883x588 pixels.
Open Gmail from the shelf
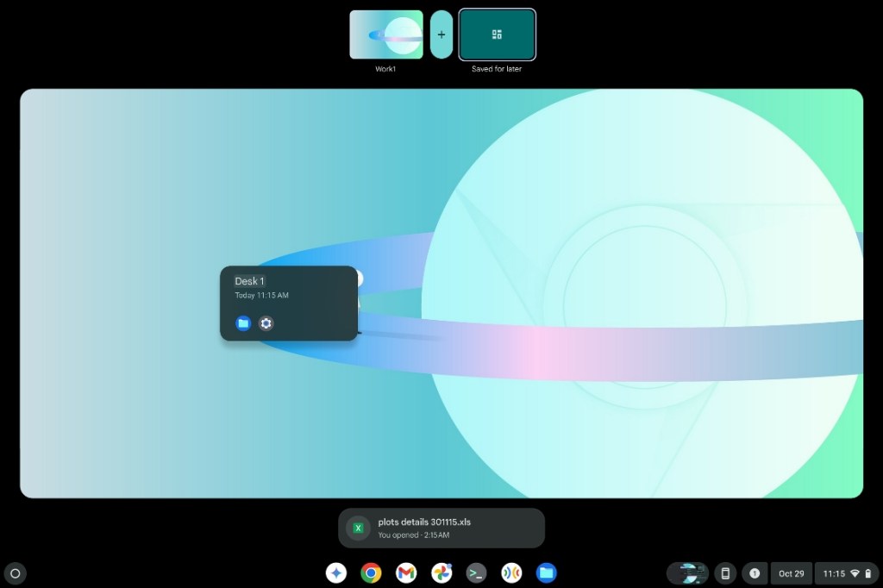click(406, 573)
